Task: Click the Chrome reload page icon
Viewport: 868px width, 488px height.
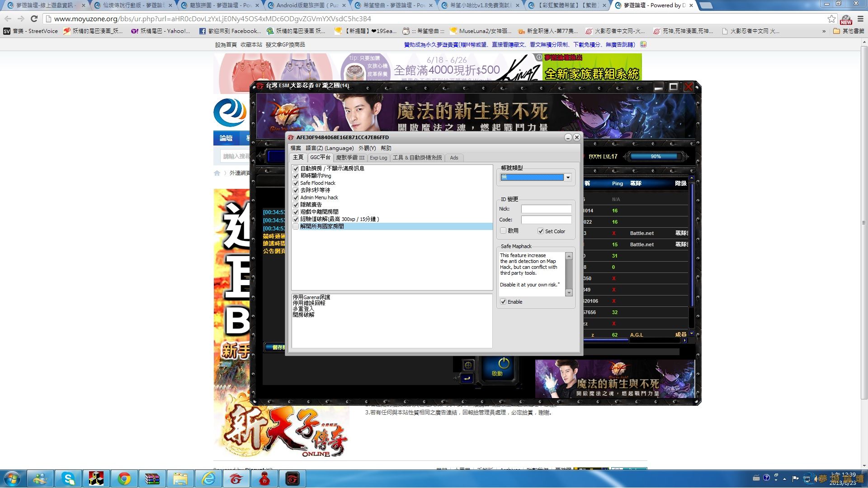Action: click(x=34, y=19)
